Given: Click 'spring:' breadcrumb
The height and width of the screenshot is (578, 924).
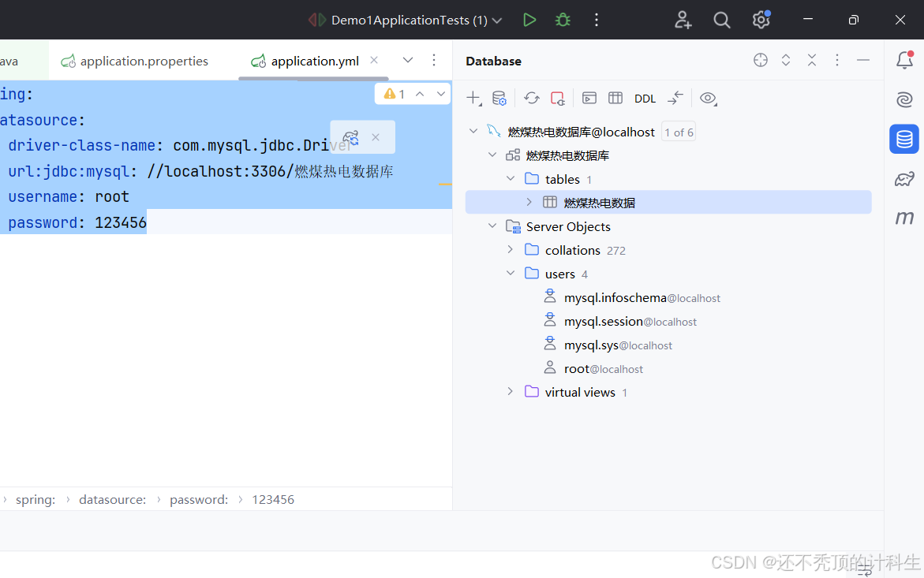Looking at the screenshot, I should pyautogui.click(x=36, y=500).
